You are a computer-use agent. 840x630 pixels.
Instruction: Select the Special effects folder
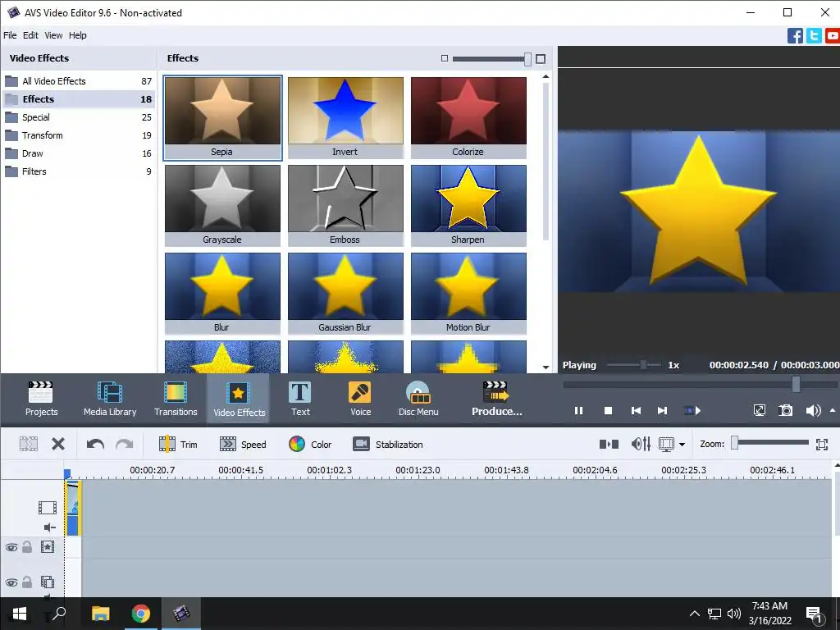[79, 117]
